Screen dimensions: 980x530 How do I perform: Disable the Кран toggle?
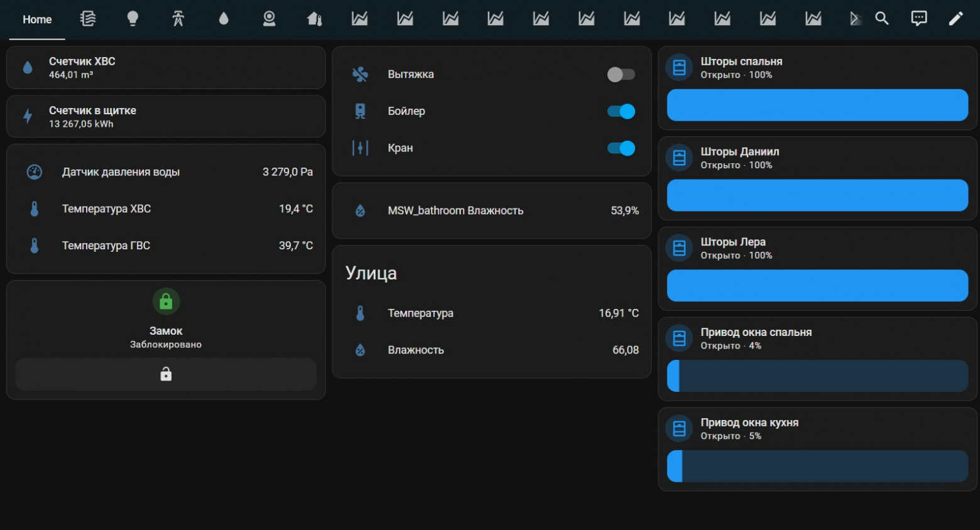click(x=621, y=149)
